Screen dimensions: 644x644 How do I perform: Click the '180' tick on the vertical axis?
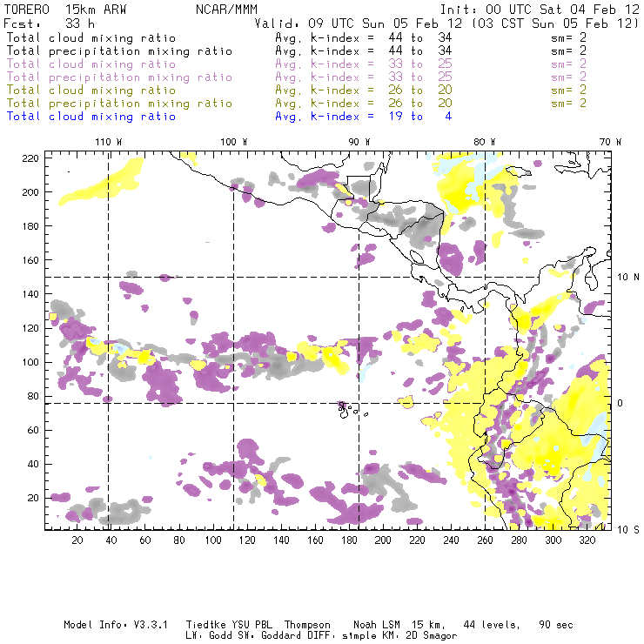(30, 226)
